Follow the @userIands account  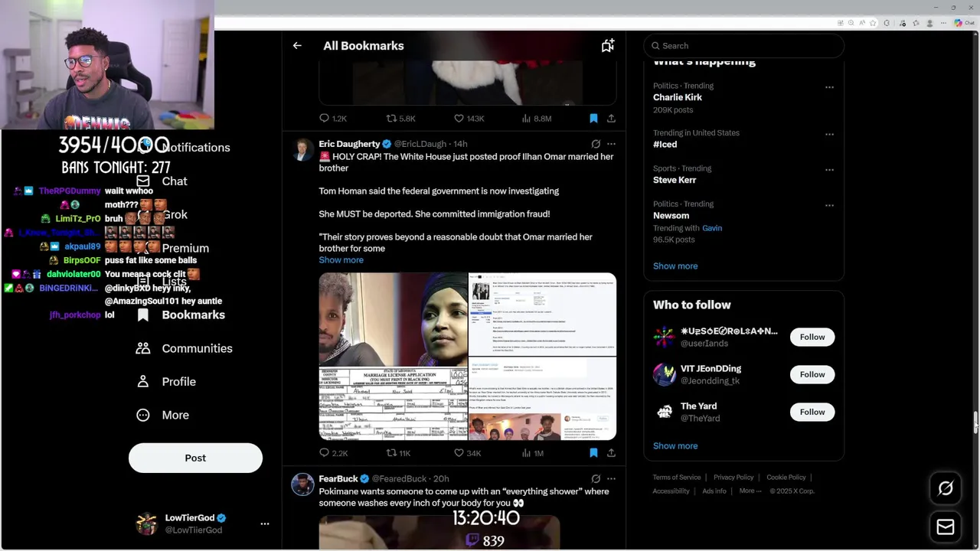point(812,337)
